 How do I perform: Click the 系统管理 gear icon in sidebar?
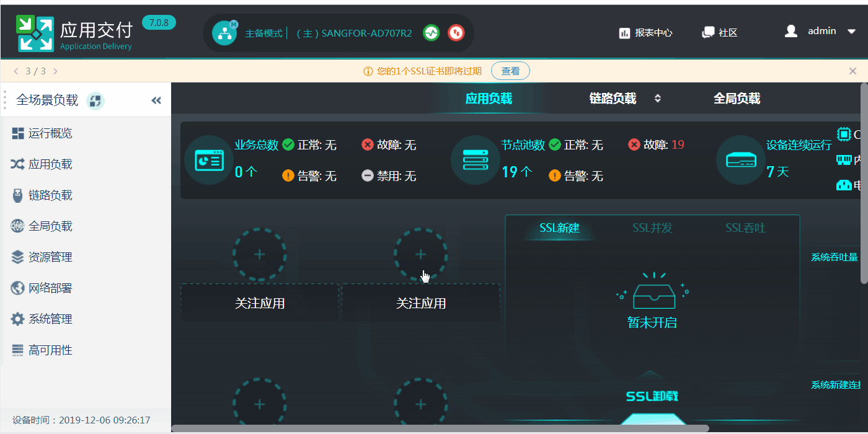(17, 319)
